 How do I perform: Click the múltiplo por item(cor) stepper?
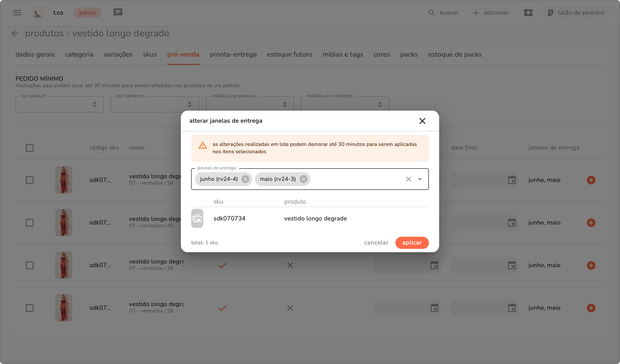tap(380, 104)
